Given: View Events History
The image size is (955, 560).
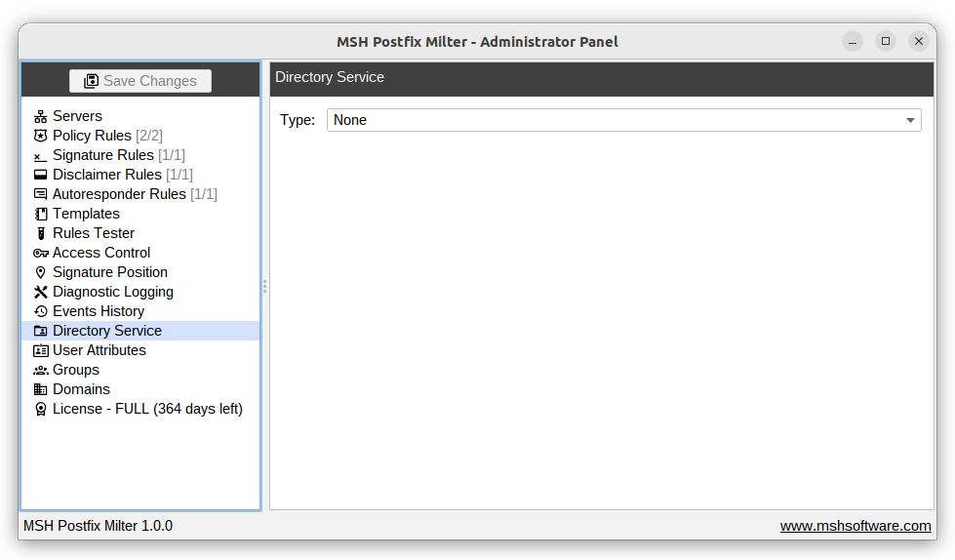Looking at the screenshot, I should 99,311.
